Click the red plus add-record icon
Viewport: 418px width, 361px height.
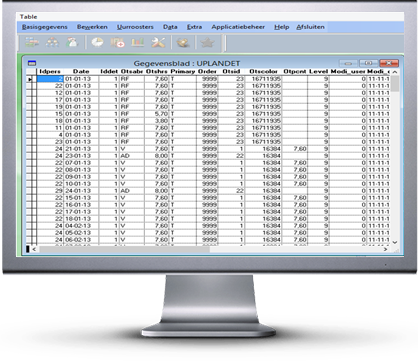pyautogui.click(x=117, y=43)
